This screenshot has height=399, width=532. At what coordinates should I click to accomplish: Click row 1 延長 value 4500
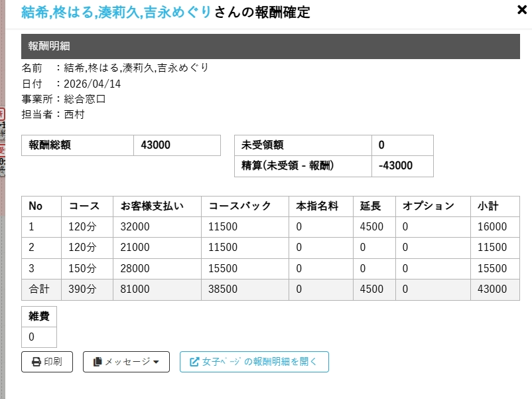pos(371,227)
